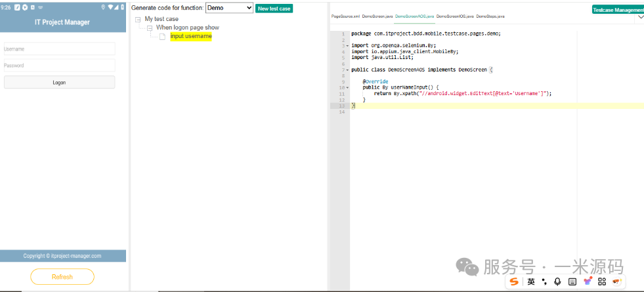Click the yellow Refresh button
644x292 pixels.
click(62, 277)
